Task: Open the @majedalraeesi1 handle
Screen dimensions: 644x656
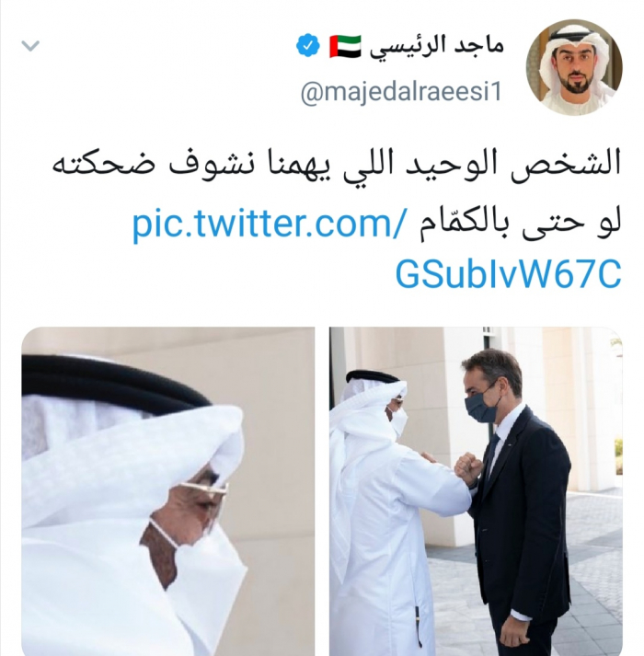Action: point(401,92)
